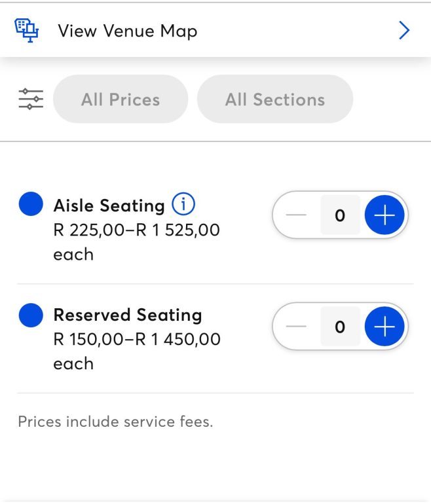Click the Aisle Seating info icon
The width and height of the screenshot is (431, 504).
coord(183,205)
